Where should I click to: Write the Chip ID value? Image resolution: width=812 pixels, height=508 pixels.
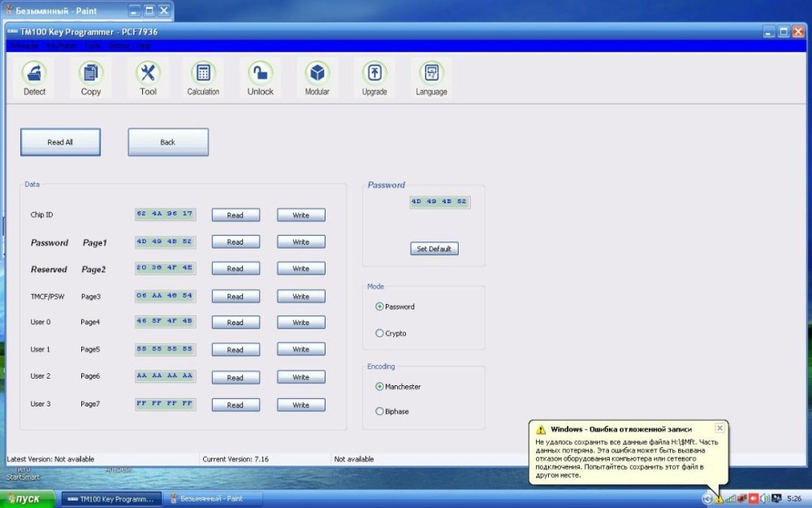coord(301,215)
